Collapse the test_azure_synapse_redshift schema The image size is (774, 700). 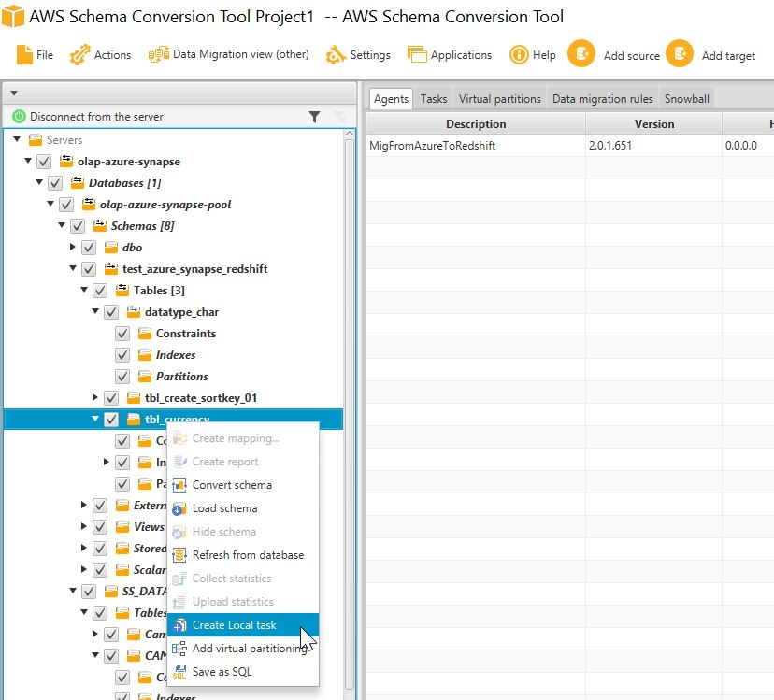(x=73, y=269)
